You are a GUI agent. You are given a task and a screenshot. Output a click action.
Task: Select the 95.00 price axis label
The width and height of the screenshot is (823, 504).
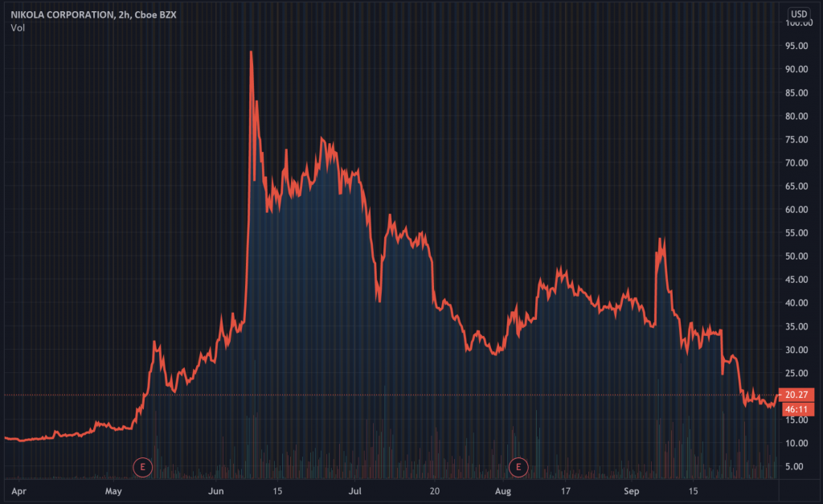tap(796, 46)
